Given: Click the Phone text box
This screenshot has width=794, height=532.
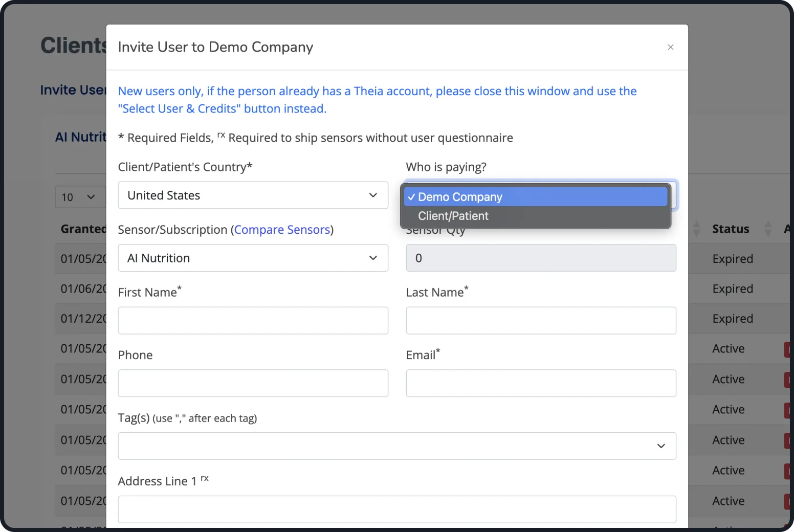Looking at the screenshot, I should 253,383.
